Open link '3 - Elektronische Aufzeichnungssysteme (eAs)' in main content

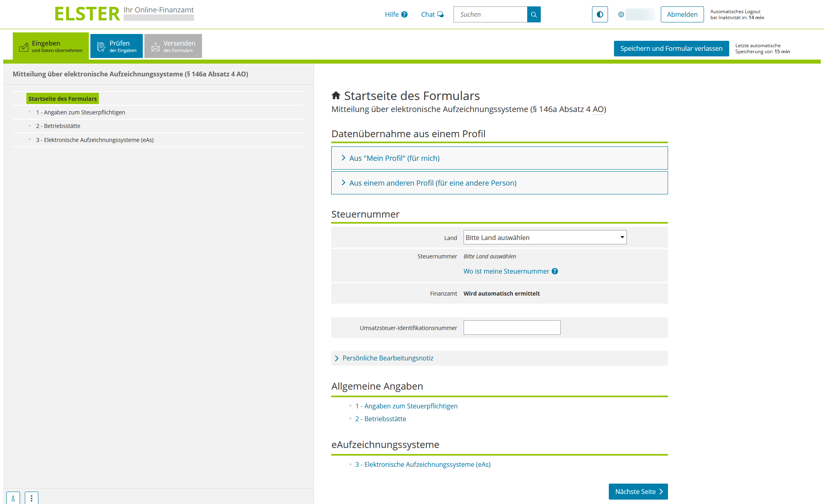[x=423, y=465]
